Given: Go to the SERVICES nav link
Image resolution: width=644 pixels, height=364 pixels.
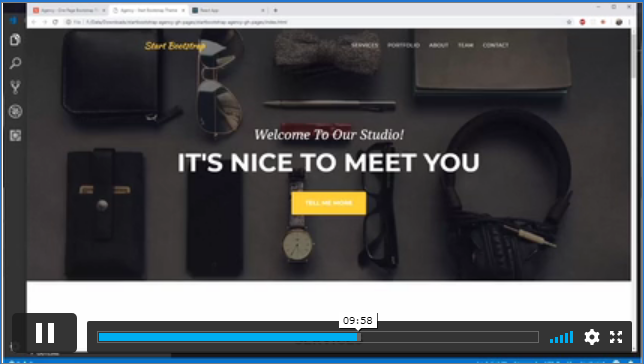Looking at the screenshot, I should tap(365, 45).
